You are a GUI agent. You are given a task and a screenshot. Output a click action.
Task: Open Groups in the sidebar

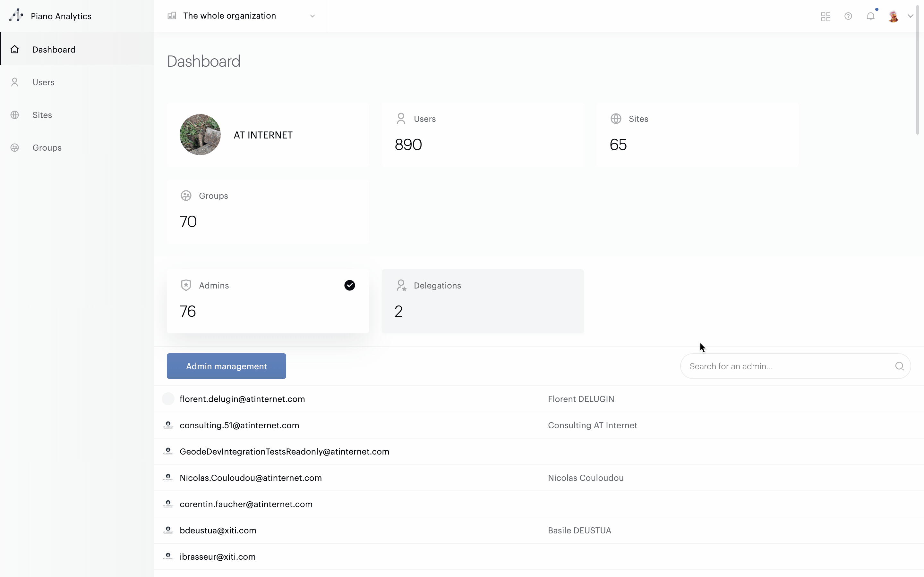click(47, 148)
